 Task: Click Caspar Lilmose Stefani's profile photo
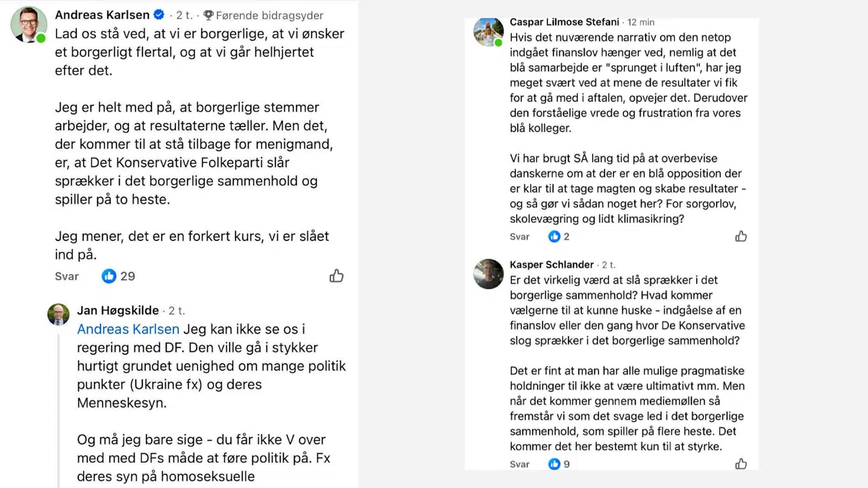[488, 32]
